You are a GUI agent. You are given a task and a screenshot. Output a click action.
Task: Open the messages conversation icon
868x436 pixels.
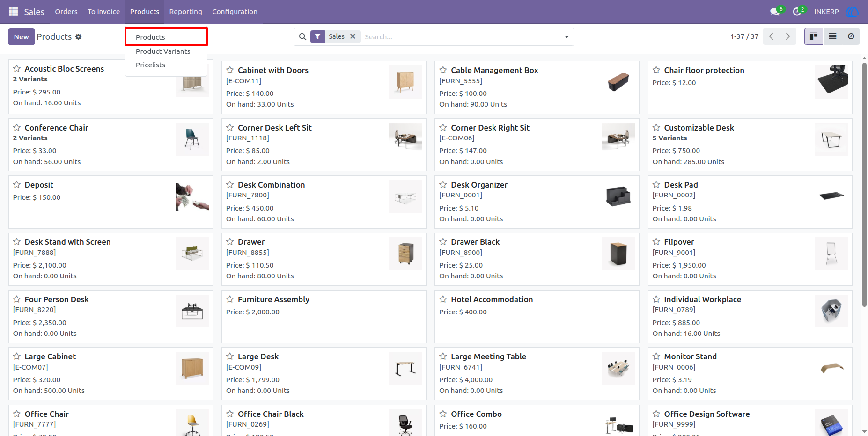[775, 12]
